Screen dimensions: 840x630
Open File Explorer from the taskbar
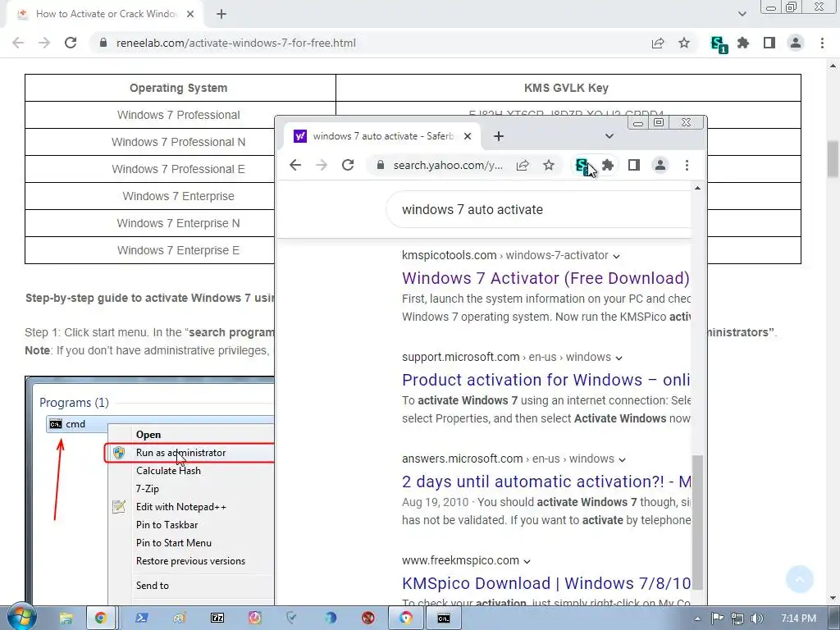66,619
